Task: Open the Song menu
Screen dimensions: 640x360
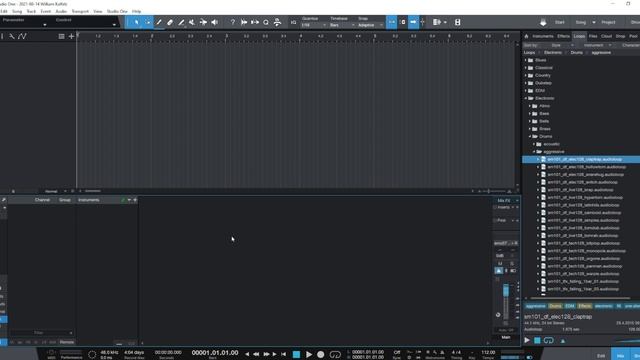Action: (x=17, y=11)
